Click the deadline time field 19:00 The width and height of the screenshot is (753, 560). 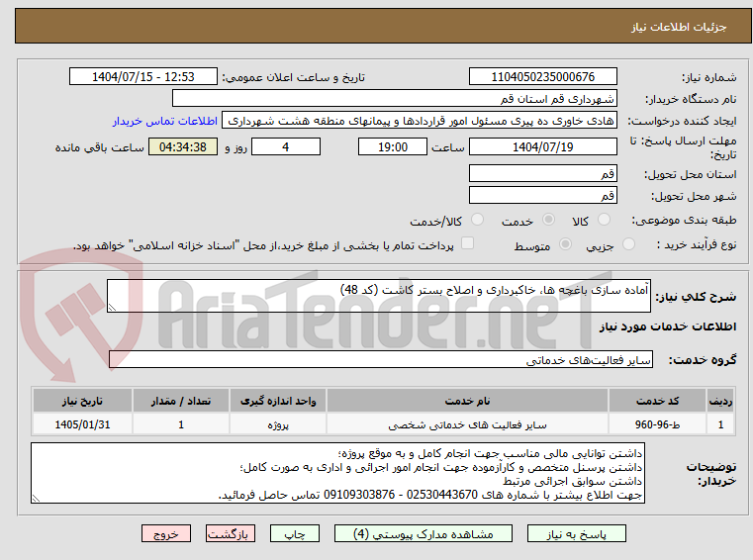[x=393, y=146]
